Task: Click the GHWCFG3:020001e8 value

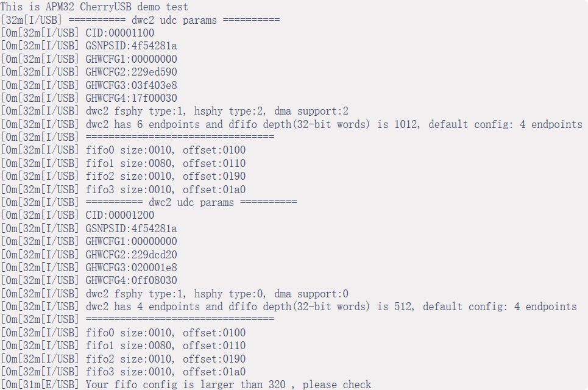Action: click(131, 268)
